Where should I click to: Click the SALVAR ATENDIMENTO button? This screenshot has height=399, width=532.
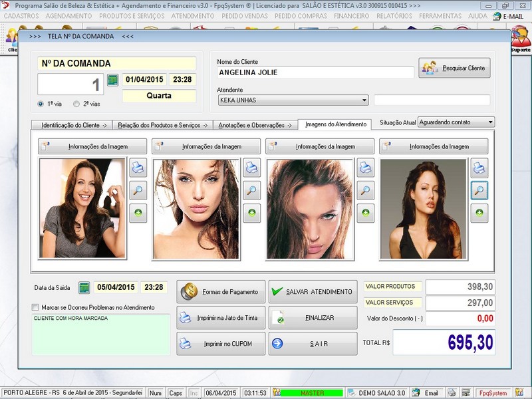point(313,292)
